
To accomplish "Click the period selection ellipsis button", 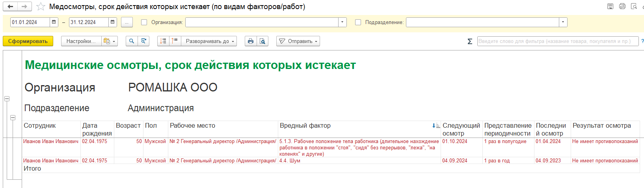I will tap(127, 22).
